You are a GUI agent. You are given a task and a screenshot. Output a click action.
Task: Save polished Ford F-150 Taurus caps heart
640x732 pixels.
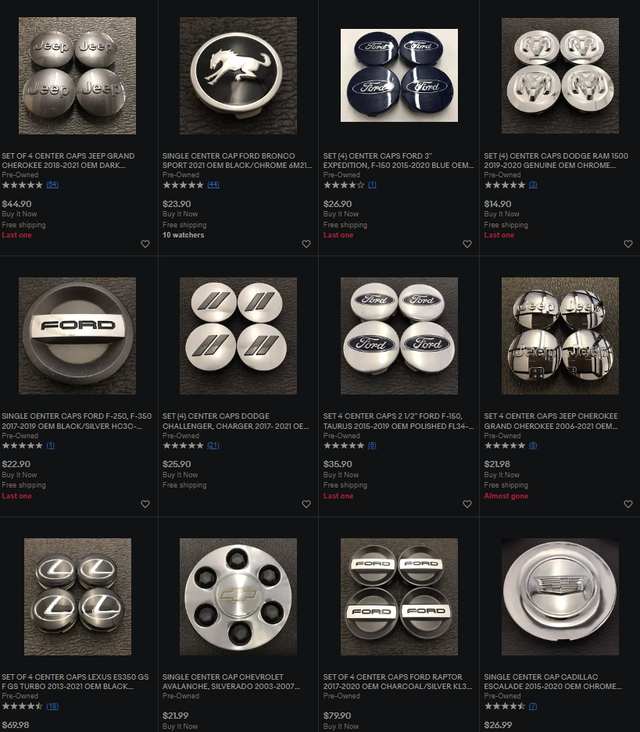click(x=467, y=504)
